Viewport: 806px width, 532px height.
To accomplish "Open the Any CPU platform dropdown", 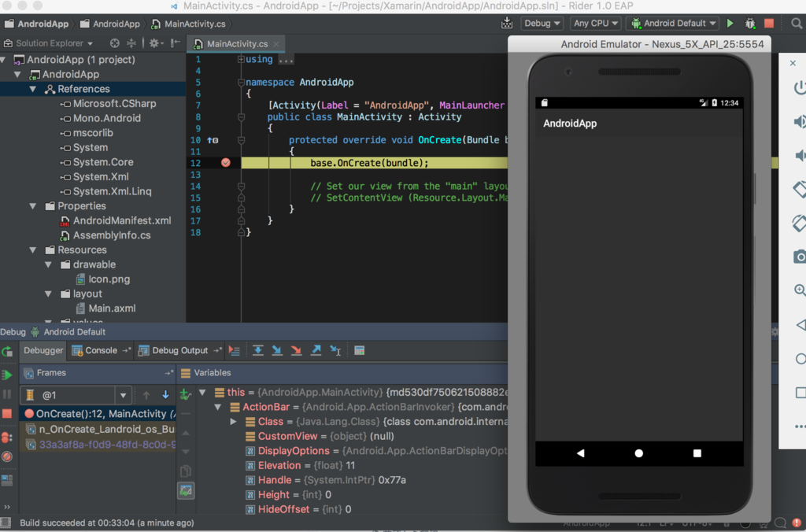I will (596, 23).
